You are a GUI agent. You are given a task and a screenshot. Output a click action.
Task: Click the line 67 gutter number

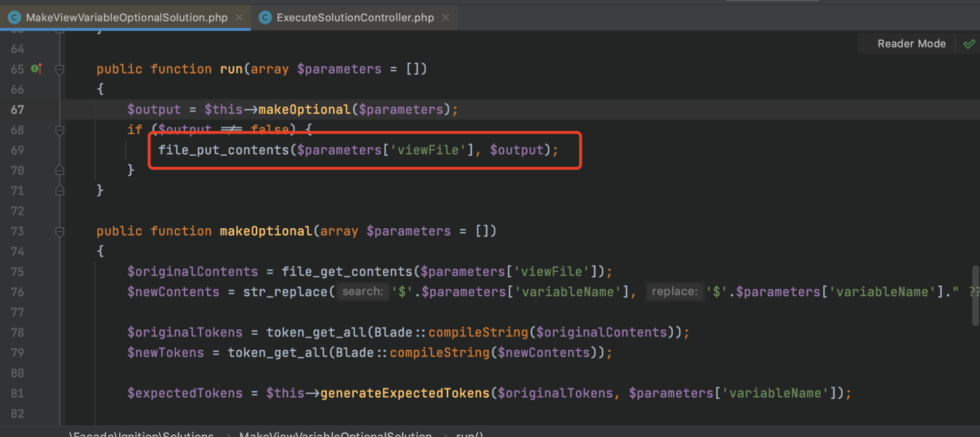point(17,110)
